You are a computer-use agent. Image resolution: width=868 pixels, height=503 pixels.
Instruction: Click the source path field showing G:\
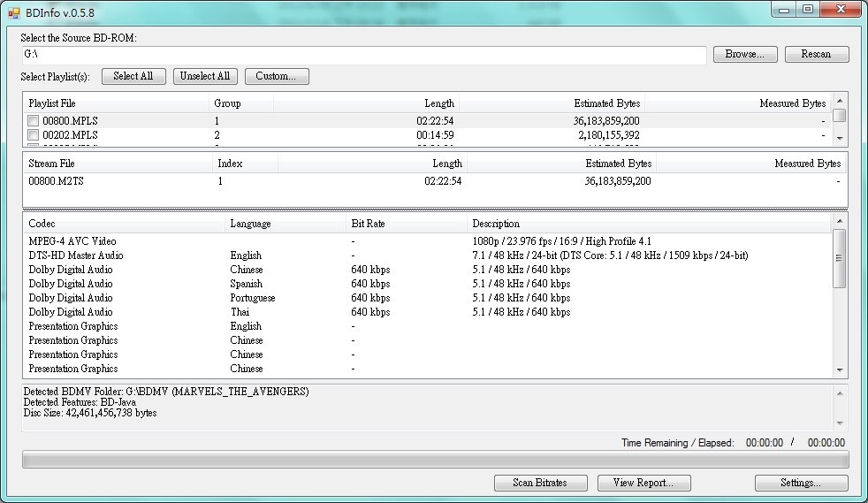(363, 54)
